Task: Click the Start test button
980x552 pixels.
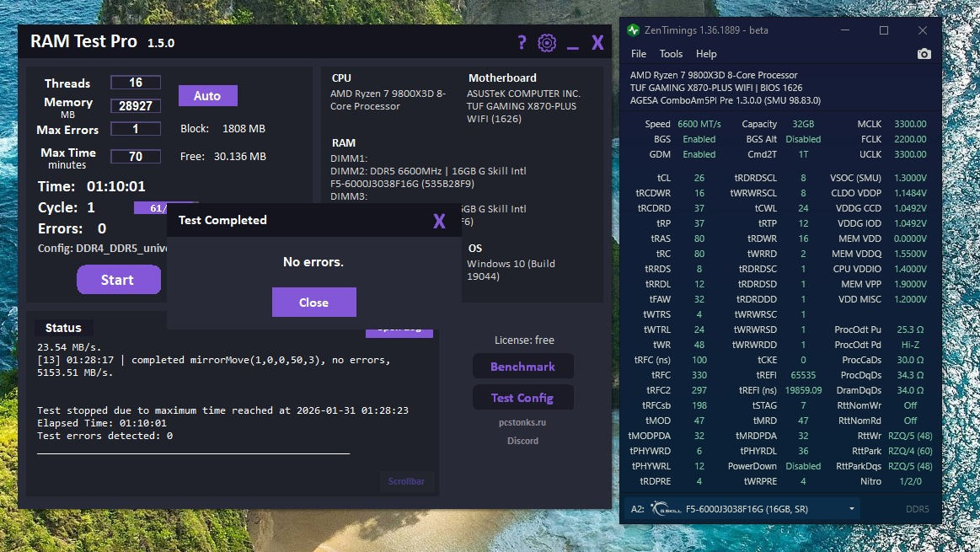Action: [118, 280]
